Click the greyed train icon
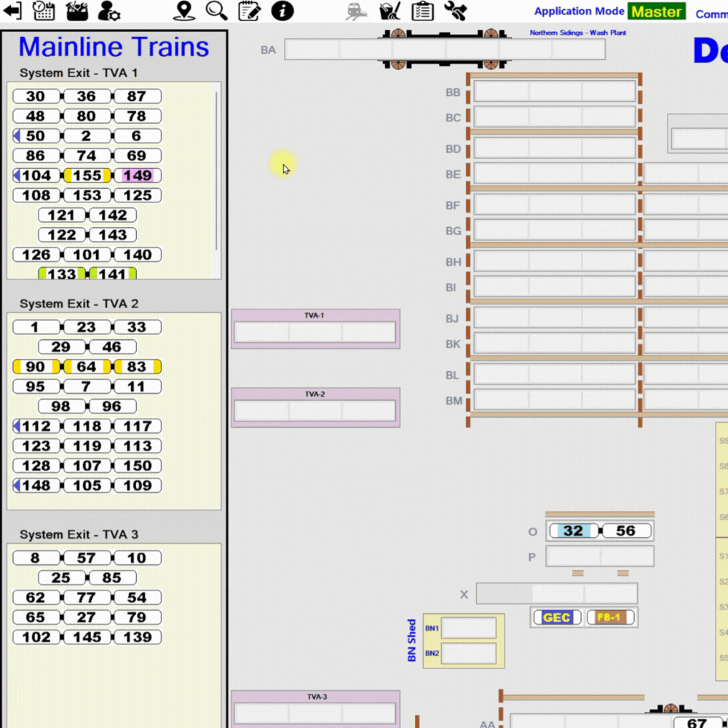The width and height of the screenshot is (728, 728). pos(357,11)
